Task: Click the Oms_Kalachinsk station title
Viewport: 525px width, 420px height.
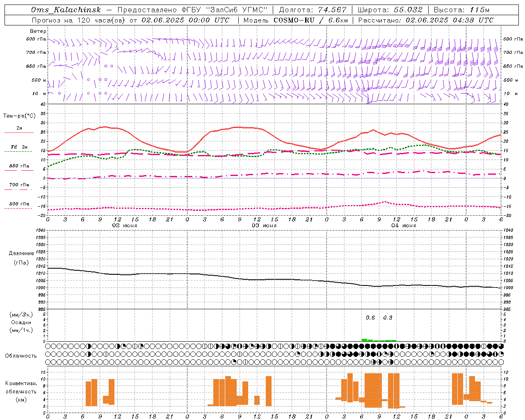Action: click(x=66, y=10)
